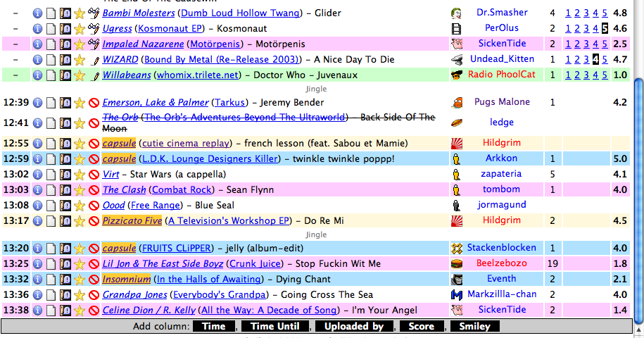Open the document icon in Ugress row
The image size is (644, 338).
[51, 29]
